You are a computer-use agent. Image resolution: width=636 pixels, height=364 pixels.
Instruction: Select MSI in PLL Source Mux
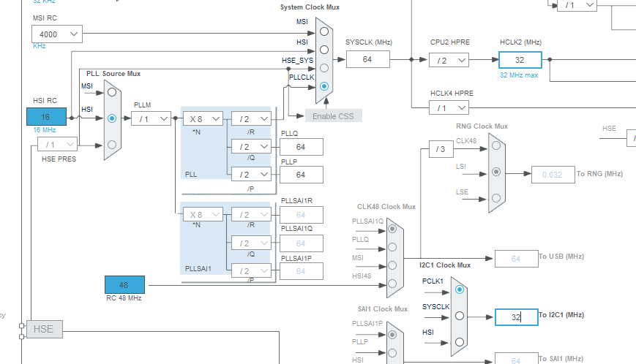click(112, 92)
